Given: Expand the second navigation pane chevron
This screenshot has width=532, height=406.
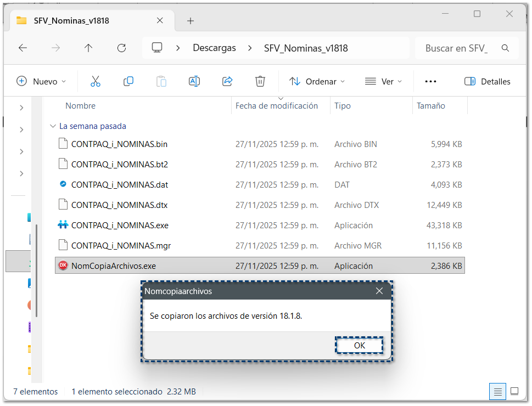Looking at the screenshot, I should click(21, 130).
